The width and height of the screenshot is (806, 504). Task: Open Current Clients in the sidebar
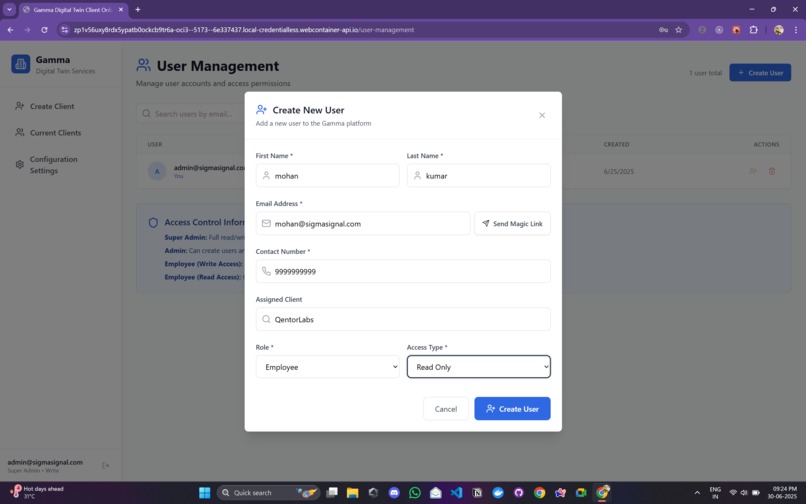pyautogui.click(x=56, y=133)
